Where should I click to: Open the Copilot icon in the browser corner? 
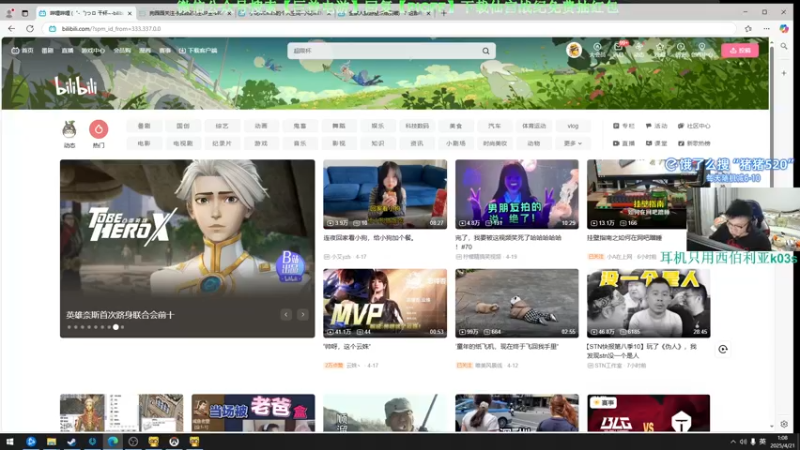[x=784, y=29]
